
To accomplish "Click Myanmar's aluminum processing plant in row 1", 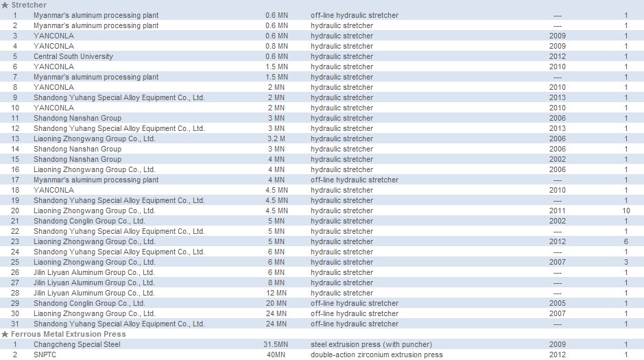I will [96, 15].
